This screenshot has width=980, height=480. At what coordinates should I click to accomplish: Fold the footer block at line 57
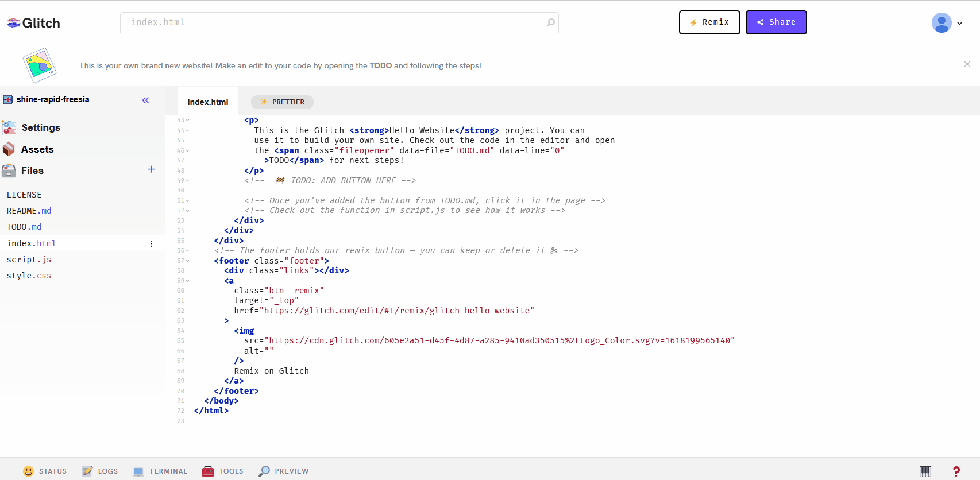point(188,261)
